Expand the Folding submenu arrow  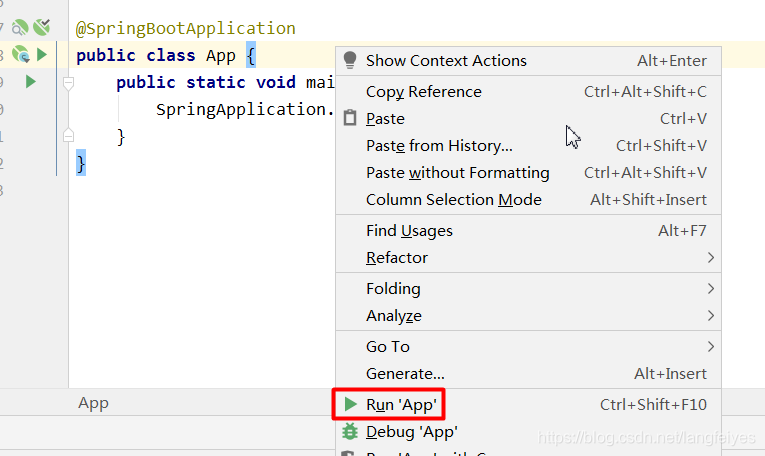point(711,288)
